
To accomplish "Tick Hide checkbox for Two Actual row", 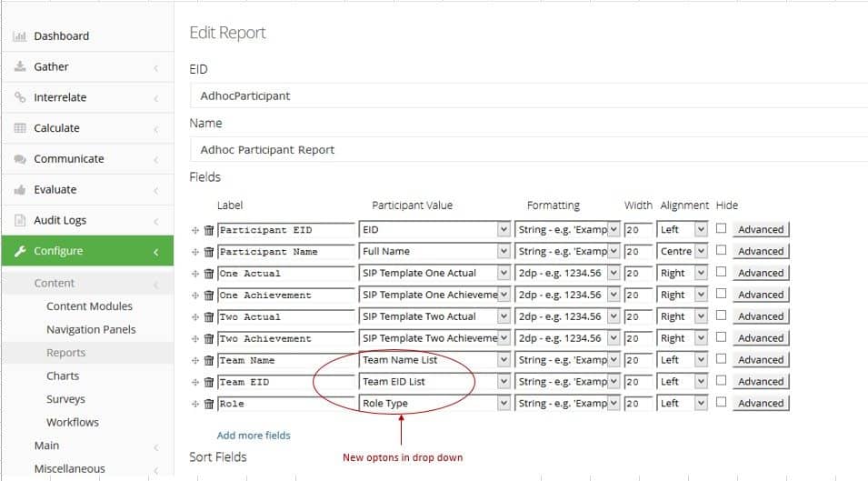I will point(721,315).
